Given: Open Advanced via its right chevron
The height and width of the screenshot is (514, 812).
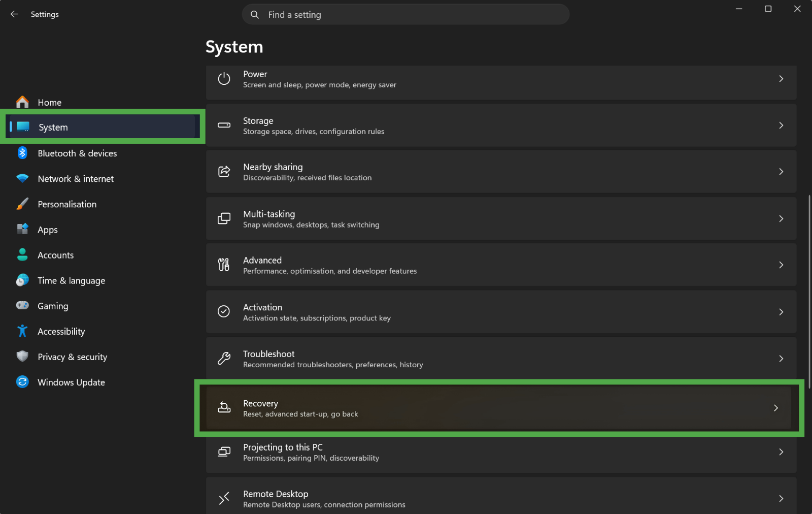Looking at the screenshot, I should coord(781,265).
